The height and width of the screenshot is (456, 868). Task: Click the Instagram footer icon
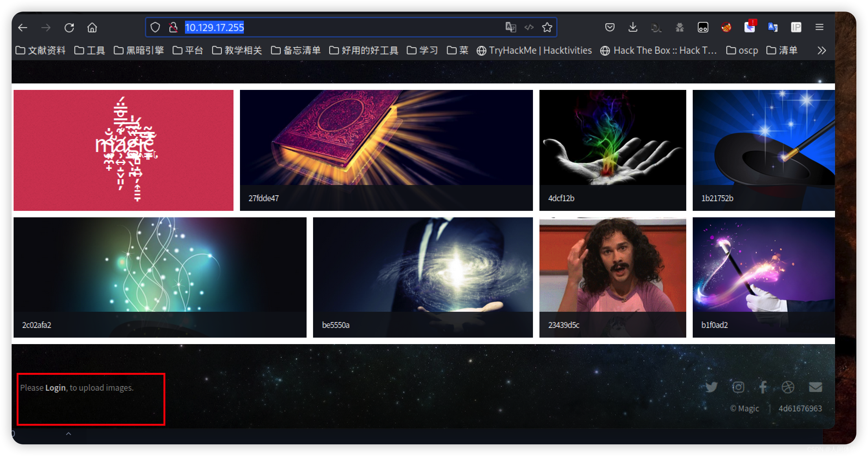coord(738,387)
